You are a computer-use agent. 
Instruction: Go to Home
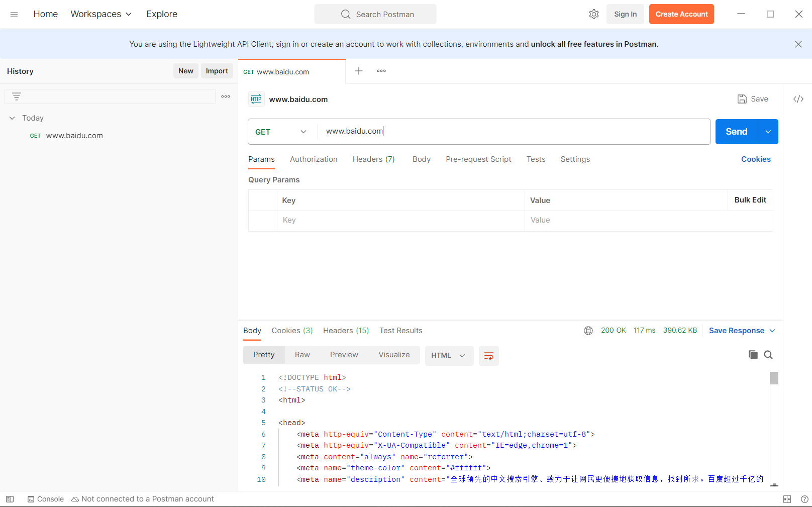46,14
